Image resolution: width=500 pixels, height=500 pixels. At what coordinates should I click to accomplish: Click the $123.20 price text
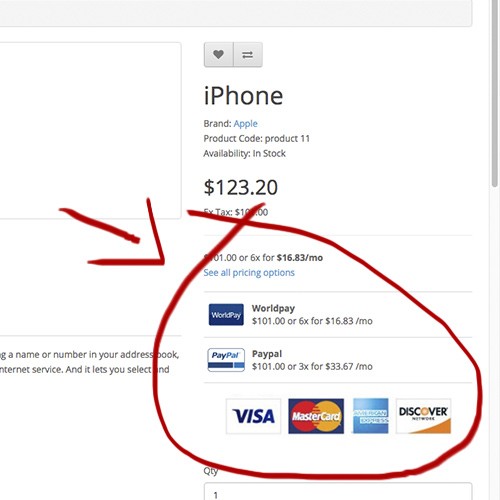point(241,187)
